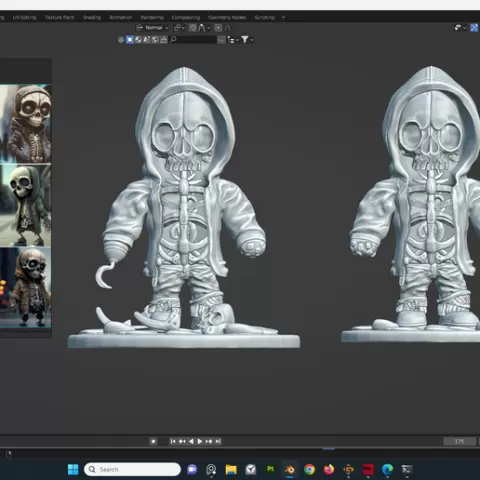Open the Compositing workspace tab
The image size is (480, 480).
pos(186,17)
